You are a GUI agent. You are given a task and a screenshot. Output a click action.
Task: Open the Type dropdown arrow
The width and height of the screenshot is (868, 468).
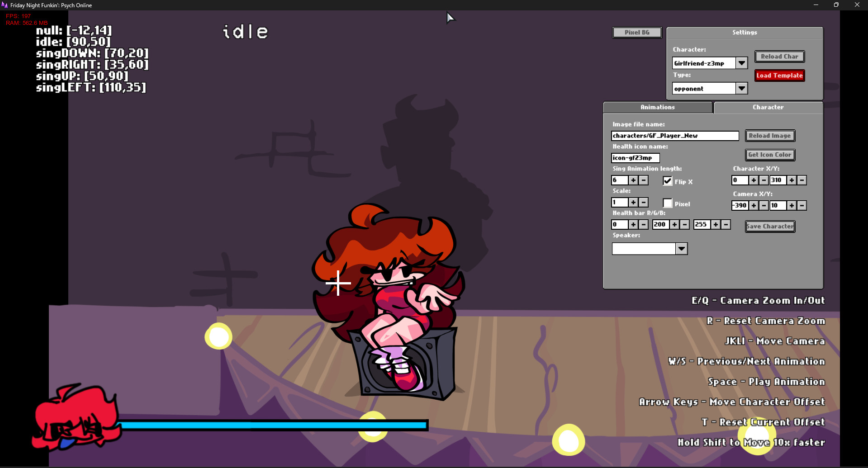pos(742,88)
